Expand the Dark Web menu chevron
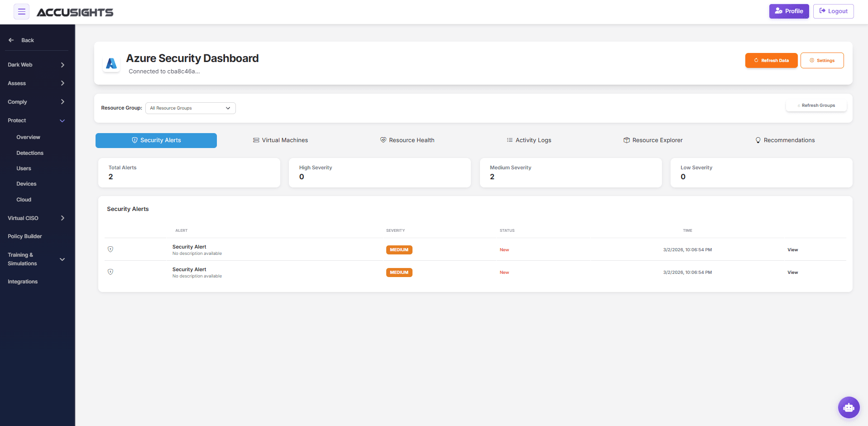868x426 pixels. click(x=62, y=65)
